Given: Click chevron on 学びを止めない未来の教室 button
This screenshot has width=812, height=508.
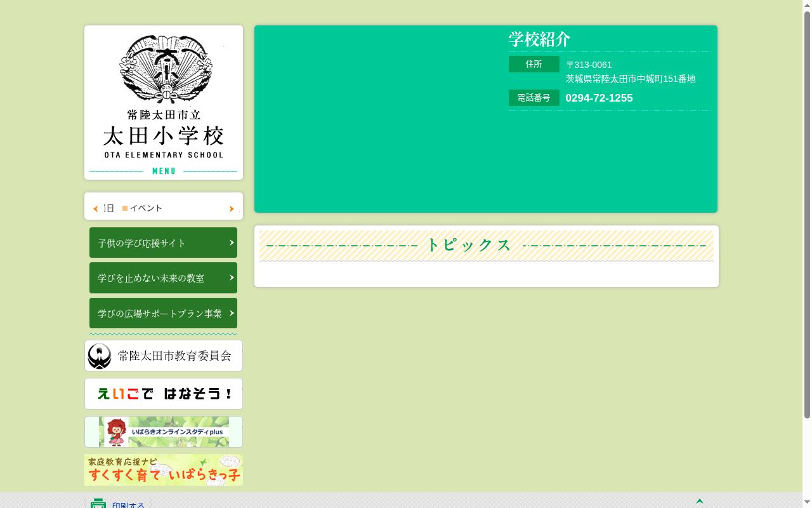Looking at the screenshot, I should [232, 277].
